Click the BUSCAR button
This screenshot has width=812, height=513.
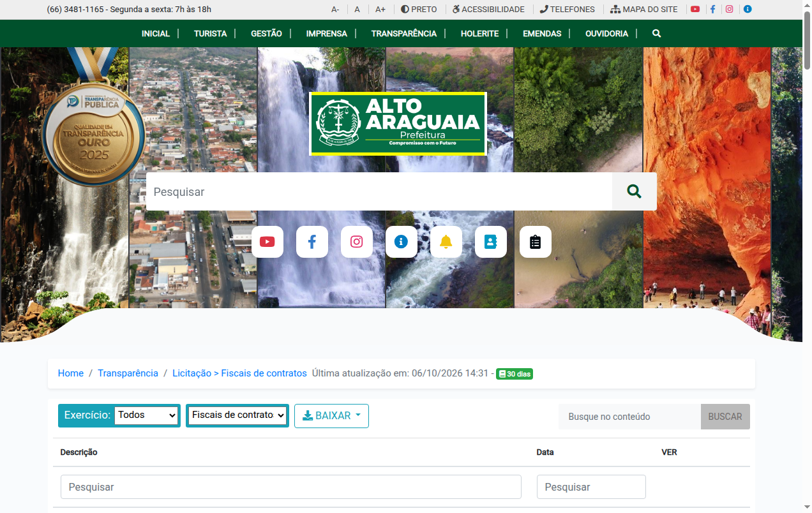[725, 417]
